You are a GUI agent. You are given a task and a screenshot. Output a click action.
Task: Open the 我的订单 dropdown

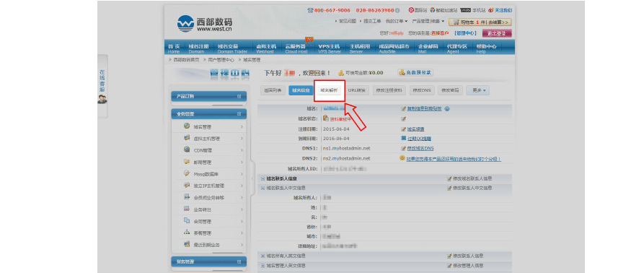[397, 21]
